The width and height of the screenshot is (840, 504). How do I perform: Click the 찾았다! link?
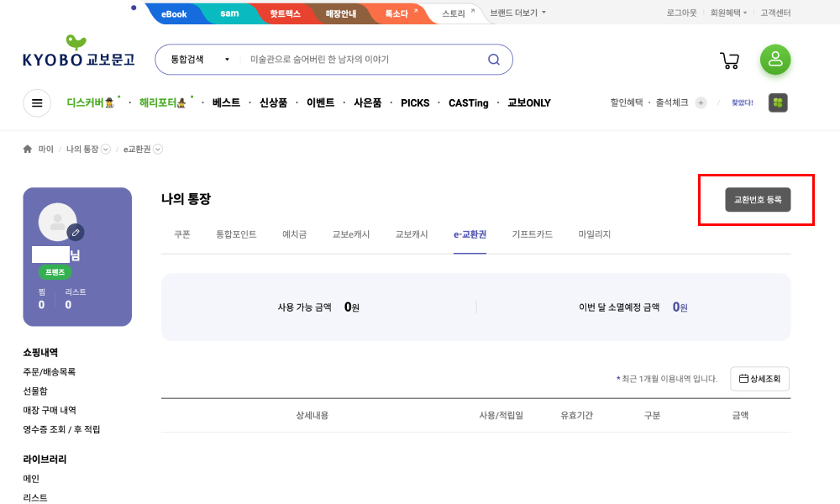tap(742, 102)
